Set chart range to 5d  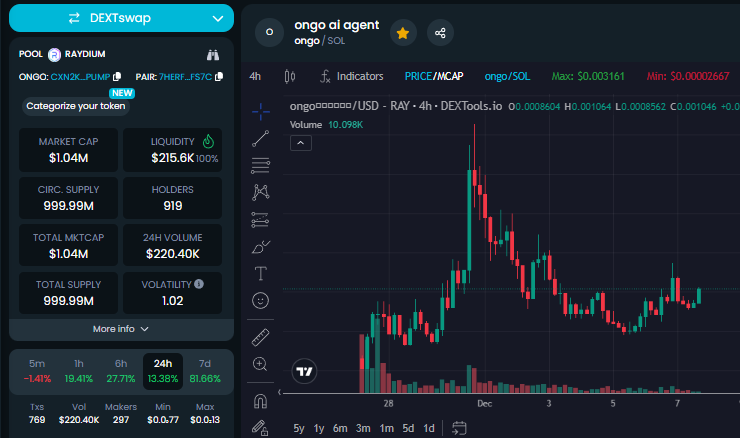[408, 429]
